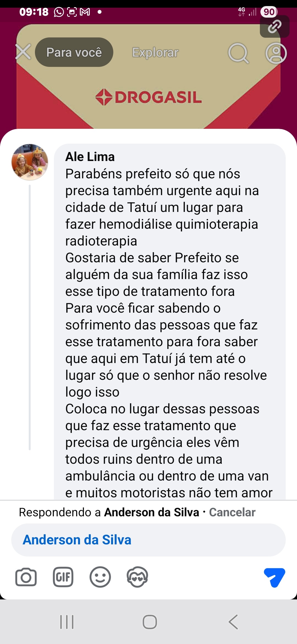Open the profile account icon

tap(276, 53)
